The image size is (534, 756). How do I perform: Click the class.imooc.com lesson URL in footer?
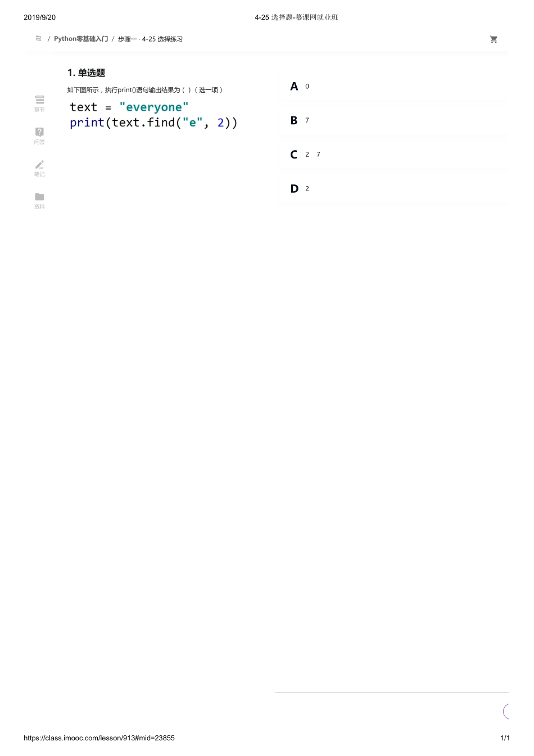(99, 738)
